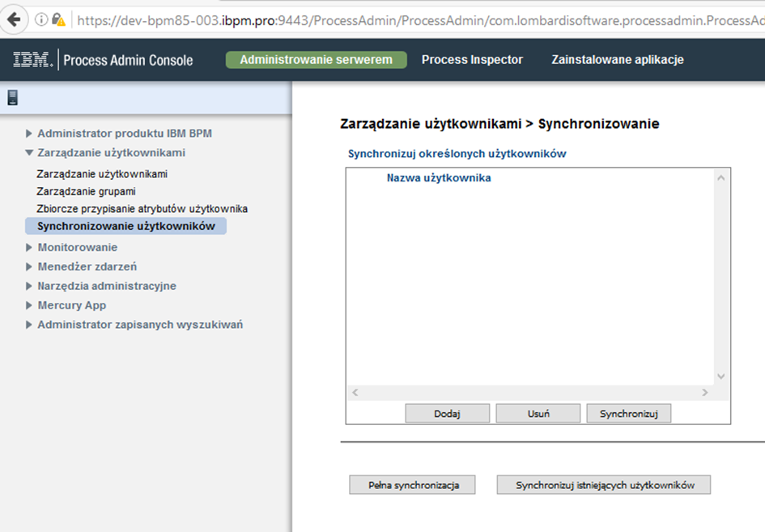This screenshot has width=765, height=532.
Task: Click the server icon above sidebar tree
Action: point(13,98)
